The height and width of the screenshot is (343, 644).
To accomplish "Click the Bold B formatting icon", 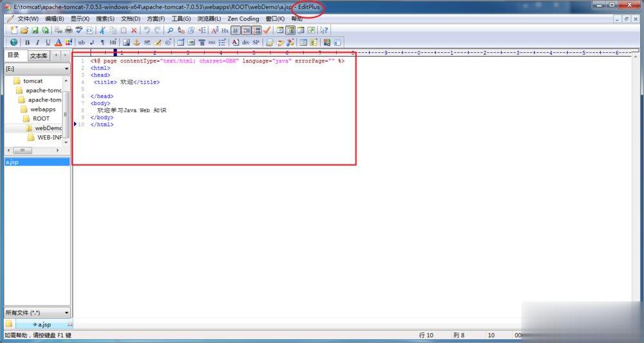I will click(27, 42).
